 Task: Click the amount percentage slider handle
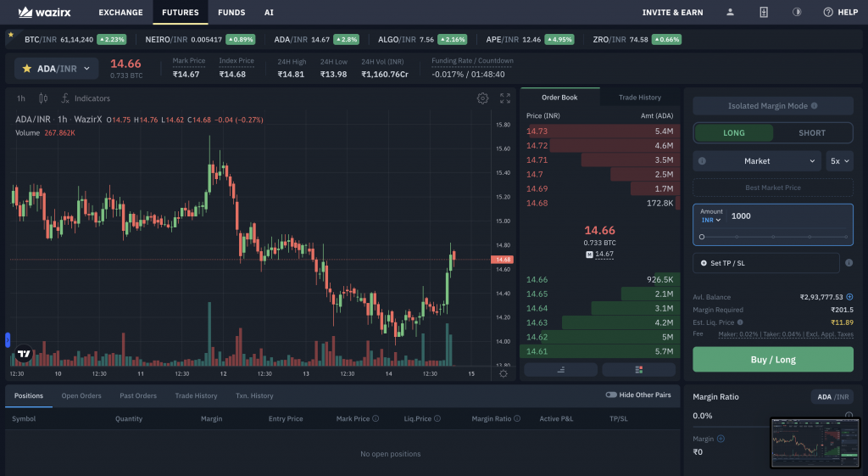click(702, 237)
